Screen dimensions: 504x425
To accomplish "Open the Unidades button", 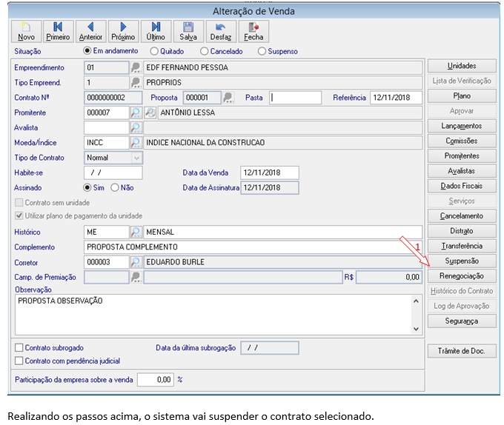I will [462, 66].
